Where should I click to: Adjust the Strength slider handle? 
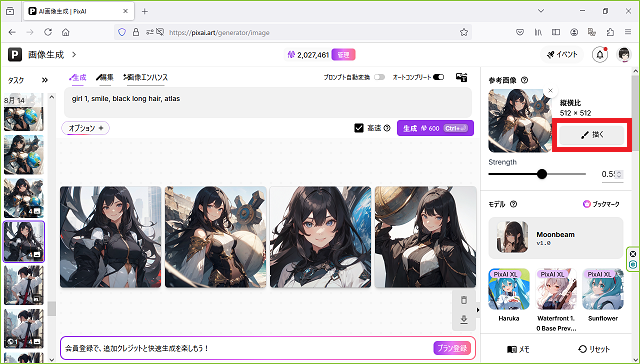pos(542,174)
